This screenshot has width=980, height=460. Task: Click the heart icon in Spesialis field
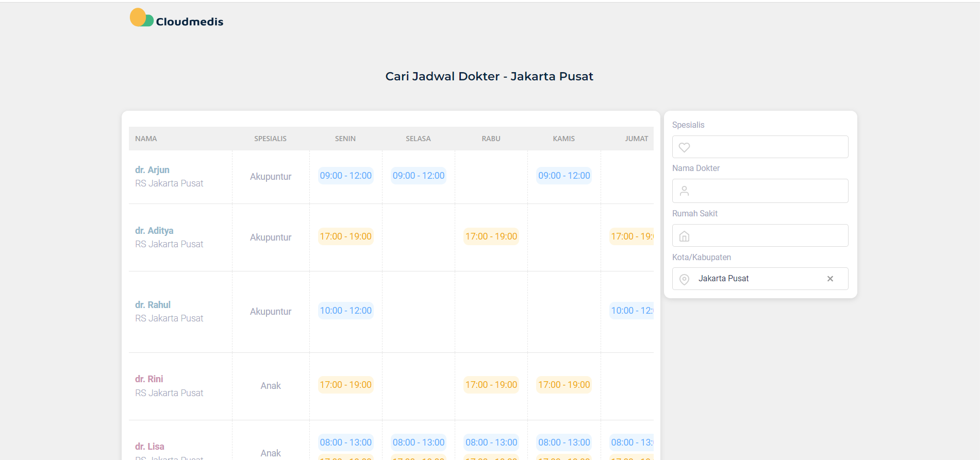[684, 147]
